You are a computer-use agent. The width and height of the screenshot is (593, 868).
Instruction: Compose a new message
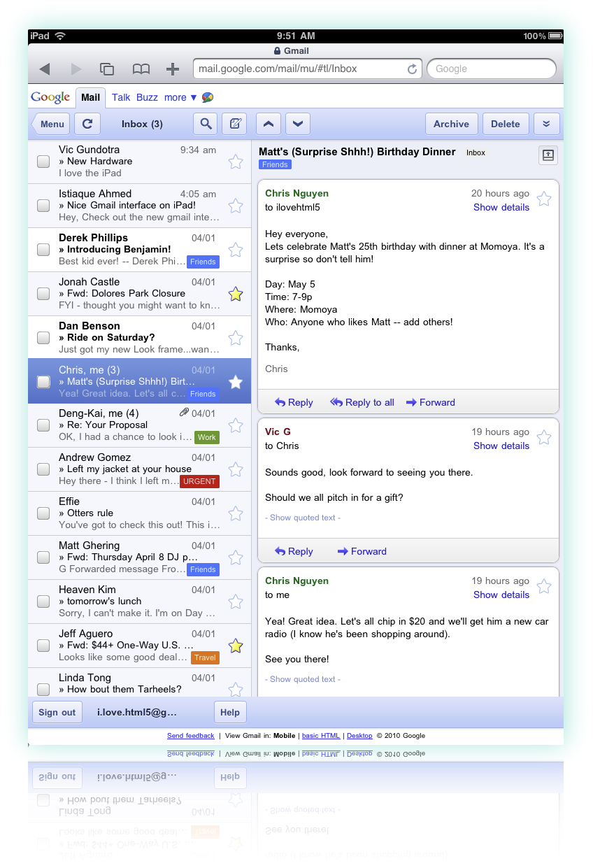(235, 124)
